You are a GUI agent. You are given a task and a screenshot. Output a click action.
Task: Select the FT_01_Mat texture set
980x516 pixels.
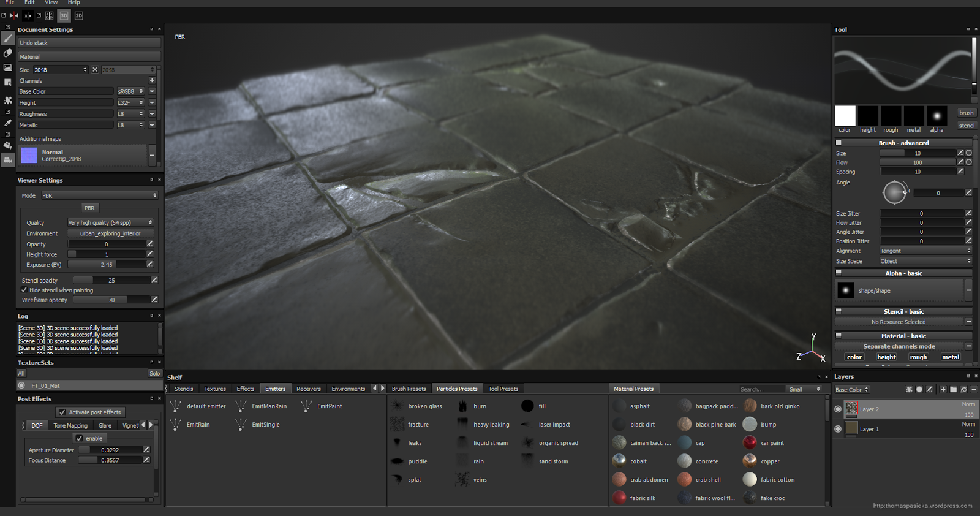click(89, 385)
